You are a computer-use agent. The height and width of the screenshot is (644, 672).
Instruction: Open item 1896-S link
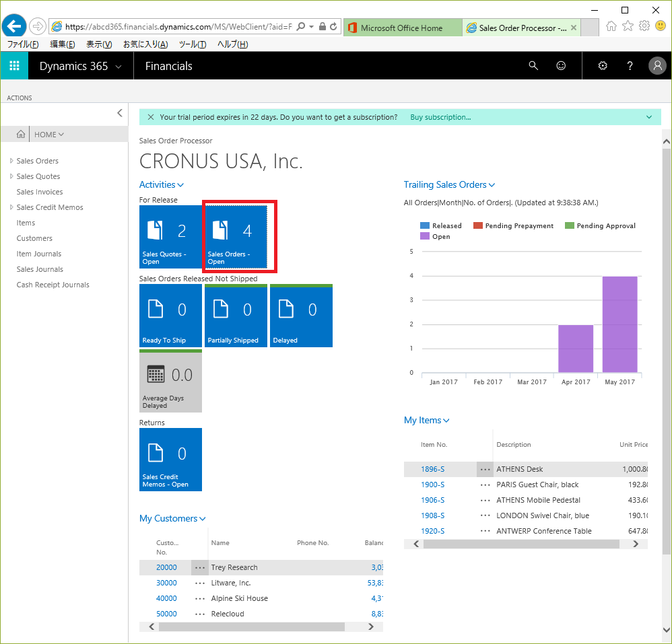point(432,469)
